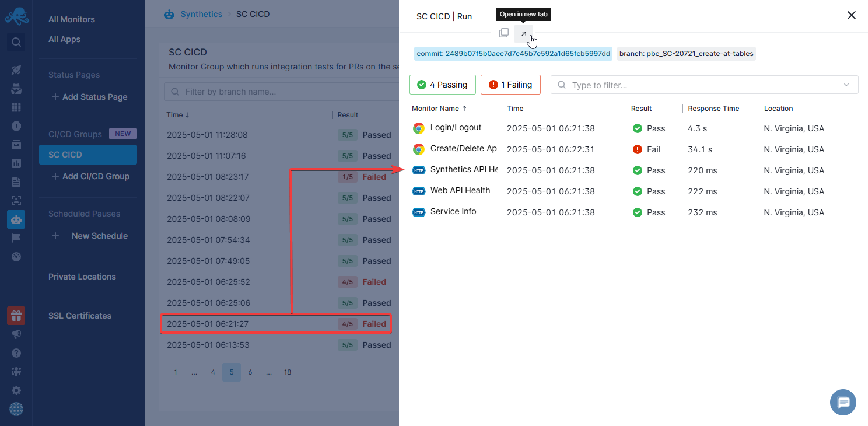Open the account globe avatar icon
Viewport: 868px width, 426px height.
(x=16, y=409)
